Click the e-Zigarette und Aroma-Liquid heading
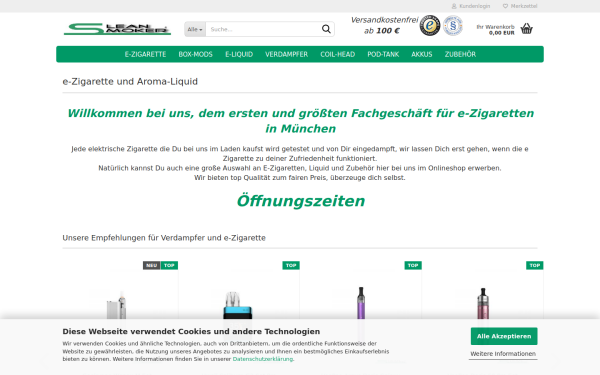600x375 pixels. 130,82
